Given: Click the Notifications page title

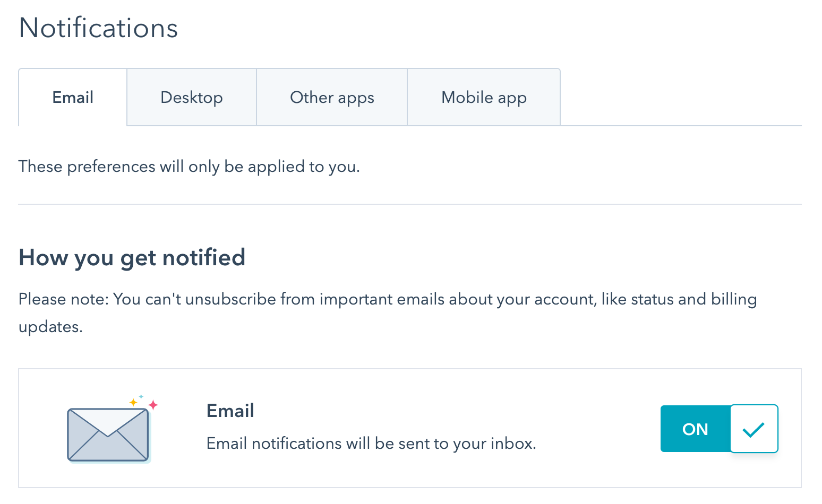Looking at the screenshot, I should (x=98, y=28).
